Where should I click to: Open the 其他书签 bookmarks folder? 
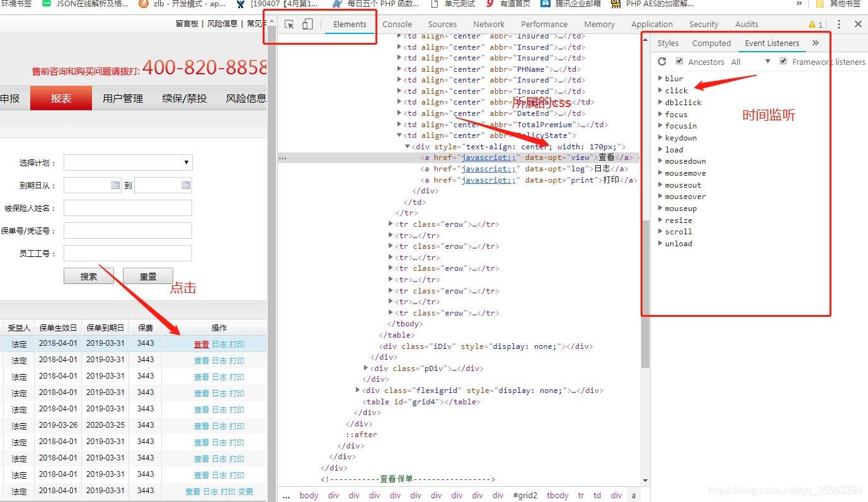pos(837,3)
